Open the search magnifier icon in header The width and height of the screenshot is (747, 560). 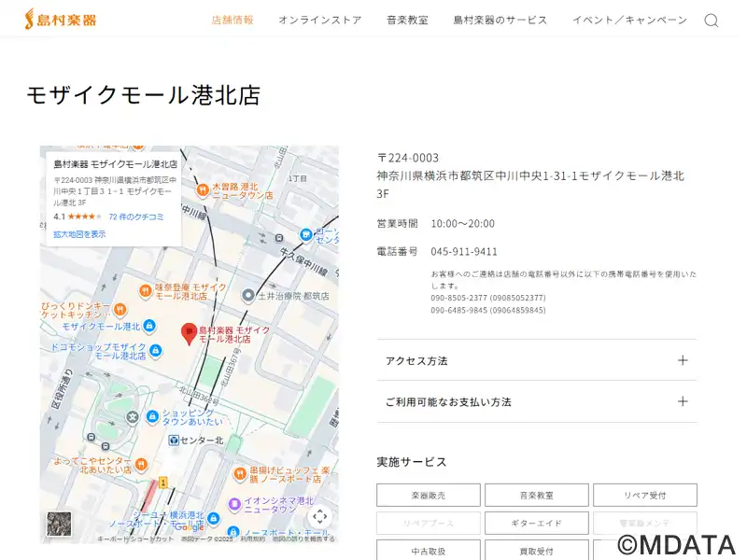coord(711,21)
